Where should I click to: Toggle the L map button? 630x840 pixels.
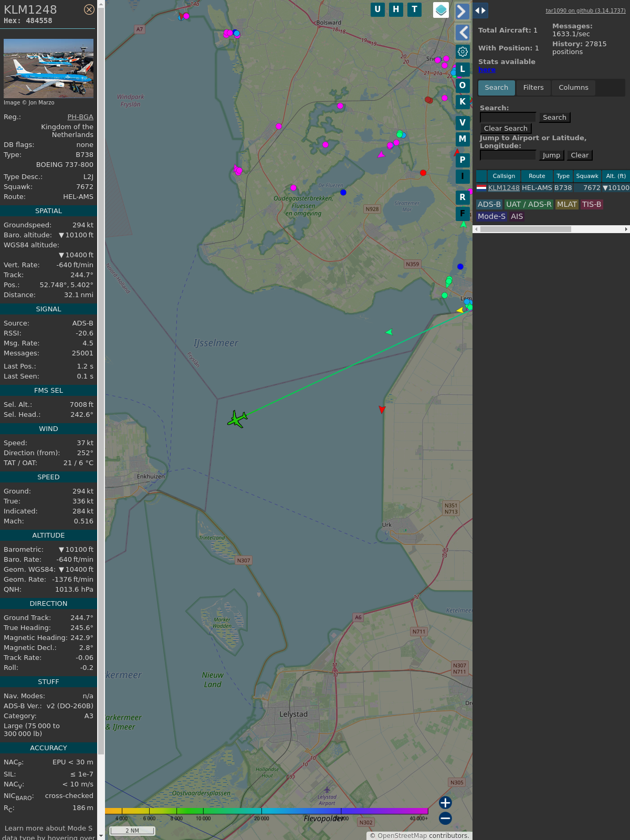coord(463,69)
